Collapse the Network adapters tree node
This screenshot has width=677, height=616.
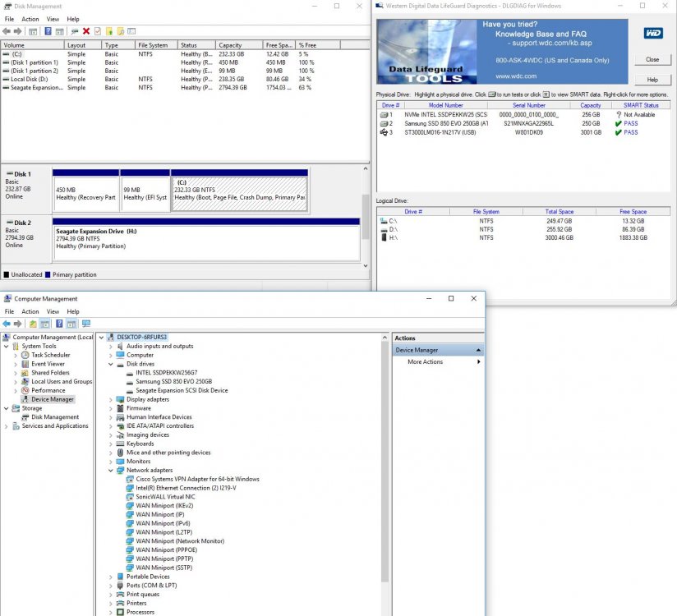click(x=111, y=470)
